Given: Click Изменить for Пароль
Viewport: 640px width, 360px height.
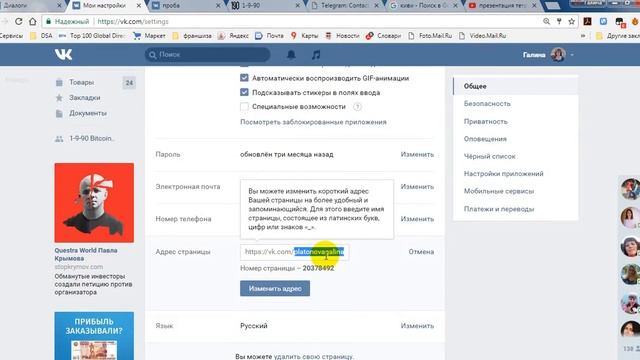Looking at the screenshot, I should (417, 154).
